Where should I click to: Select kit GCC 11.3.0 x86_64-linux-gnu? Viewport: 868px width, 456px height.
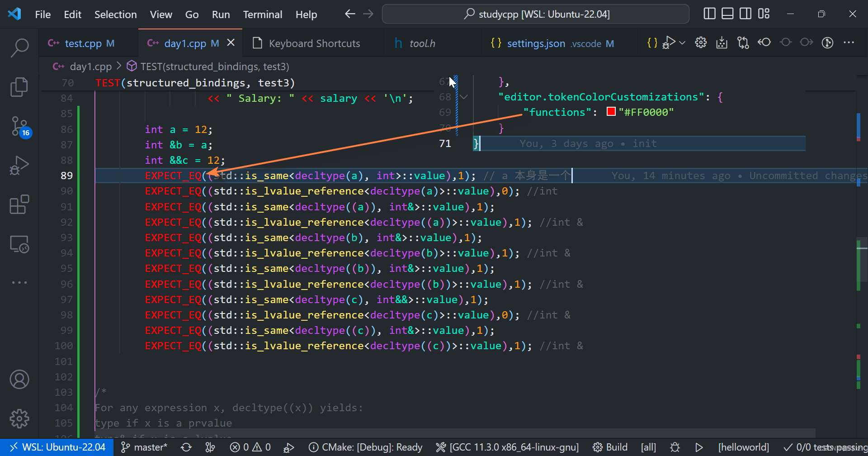pyautogui.click(x=507, y=447)
